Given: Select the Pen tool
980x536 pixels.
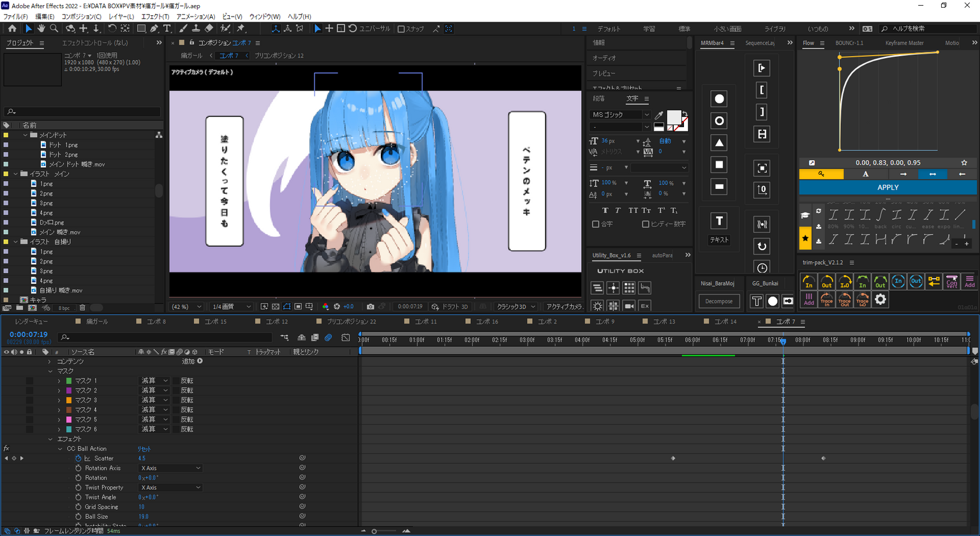Looking at the screenshot, I should pos(154,29).
